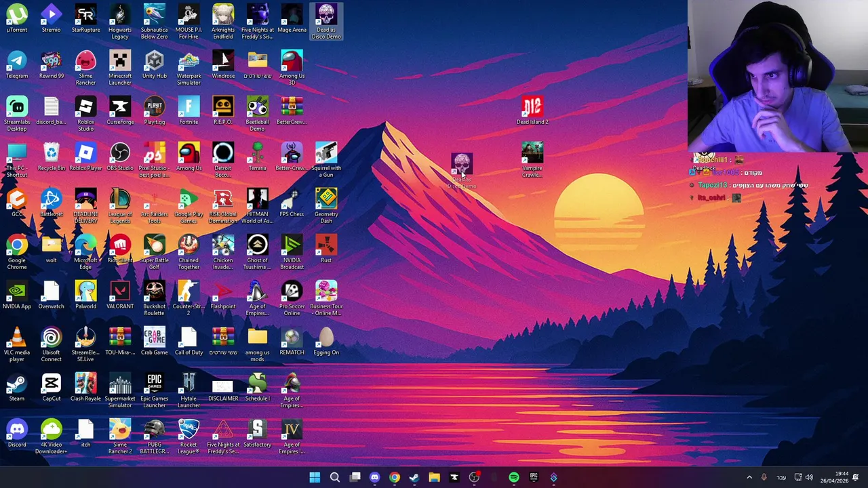Open the taskbar volume control

tap(809, 477)
